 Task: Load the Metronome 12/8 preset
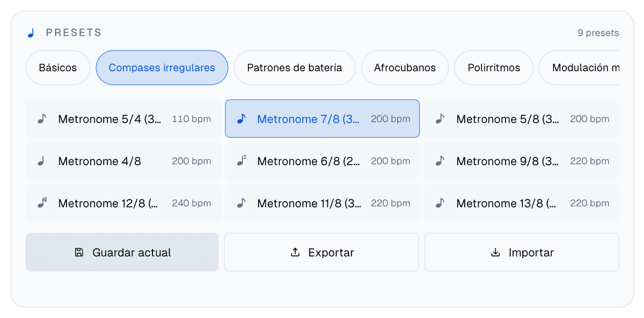pos(123,203)
